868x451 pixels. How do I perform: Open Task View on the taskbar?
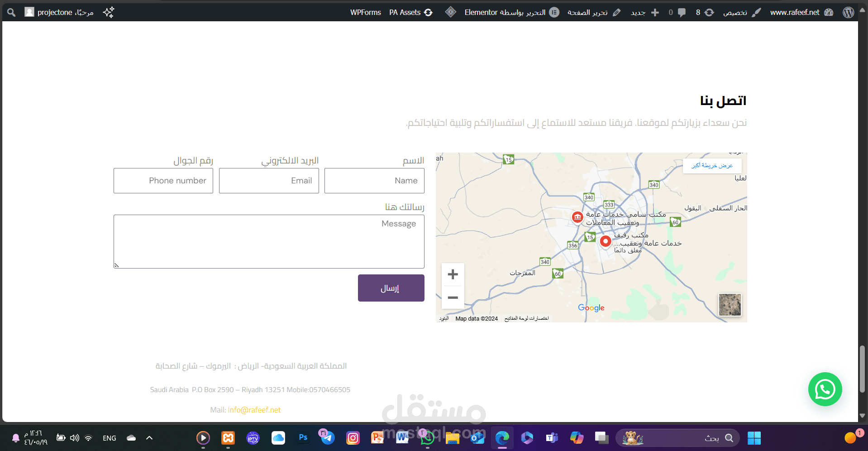coord(601,438)
